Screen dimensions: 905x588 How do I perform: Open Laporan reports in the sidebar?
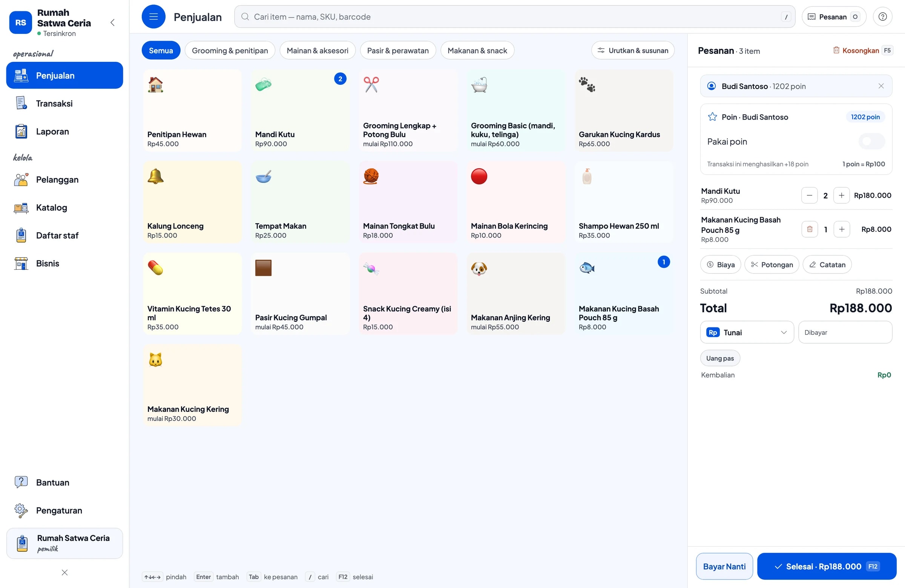[64, 131]
